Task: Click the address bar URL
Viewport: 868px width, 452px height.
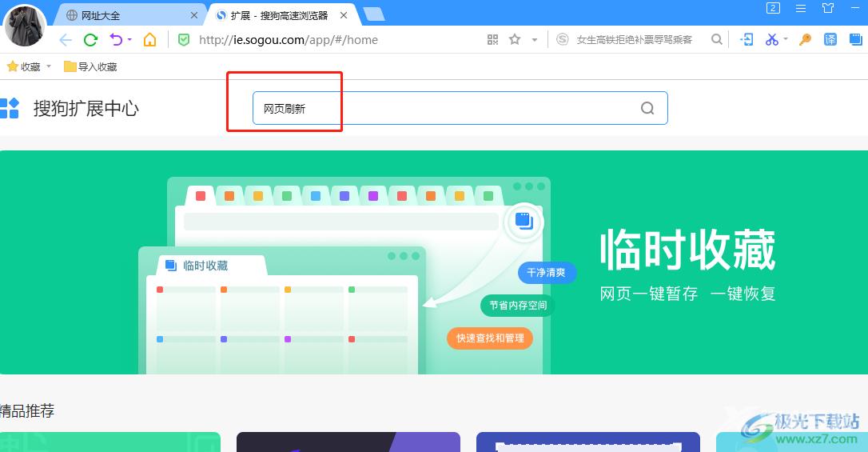Action: [x=289, y=40]
